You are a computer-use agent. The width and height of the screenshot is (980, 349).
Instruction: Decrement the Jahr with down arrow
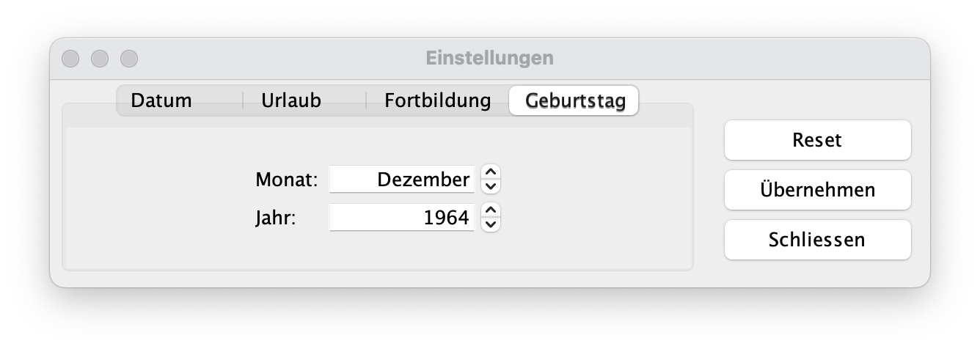tap(491, 224)
